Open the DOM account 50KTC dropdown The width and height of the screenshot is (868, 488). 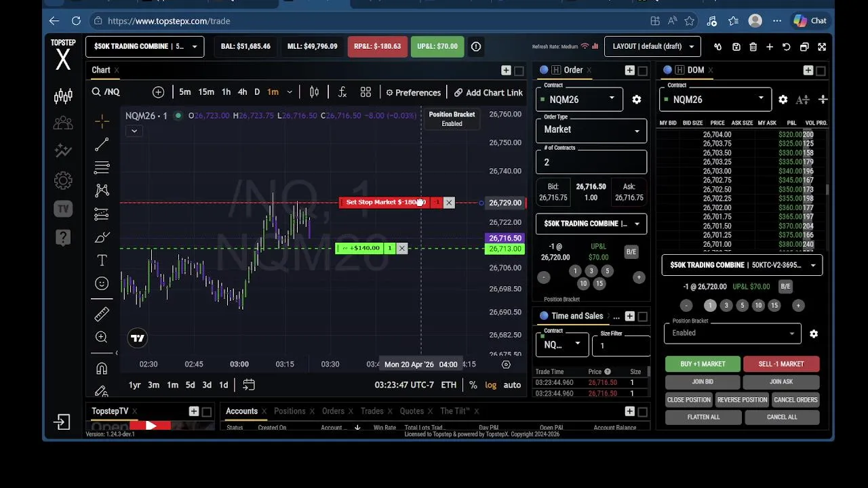click(742, 265)
